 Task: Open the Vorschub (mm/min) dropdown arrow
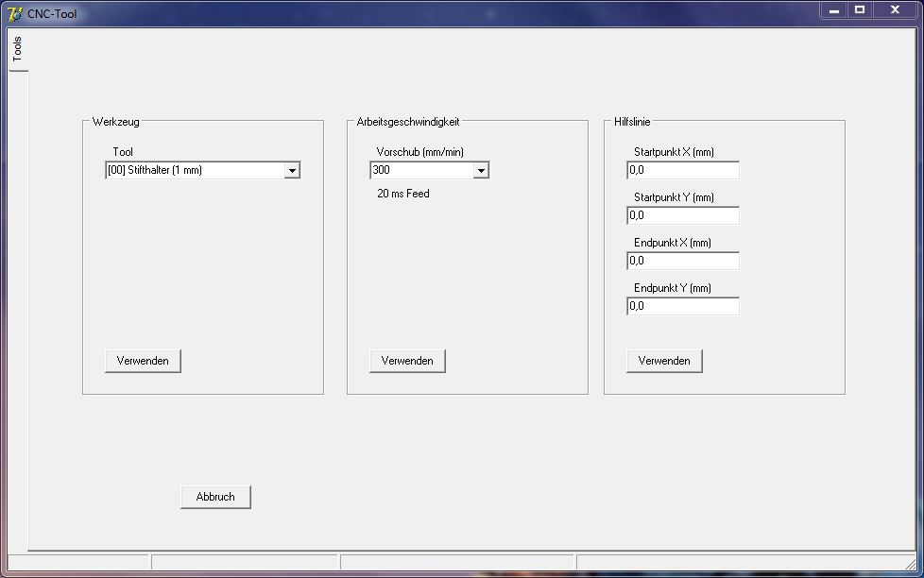[x=481, y=171]
